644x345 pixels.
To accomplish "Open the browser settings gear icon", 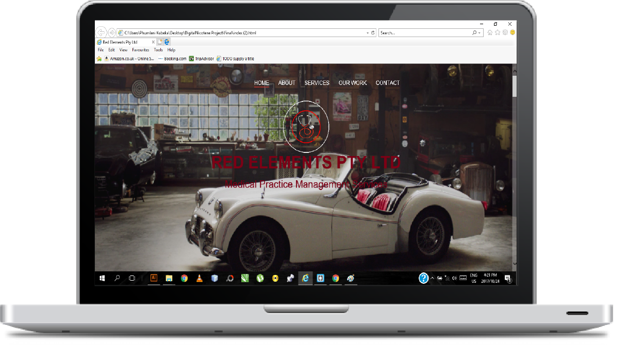I will click(x=505, y=32).
